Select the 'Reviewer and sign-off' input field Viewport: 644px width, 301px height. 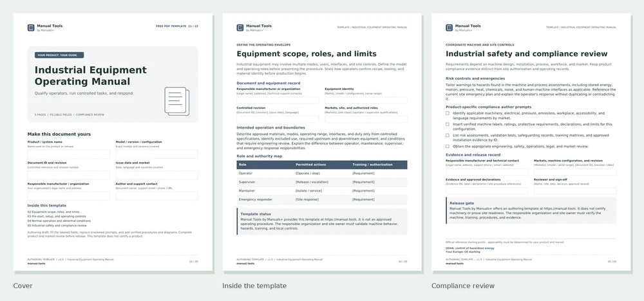pyautogui.click(x=575, y=190)
